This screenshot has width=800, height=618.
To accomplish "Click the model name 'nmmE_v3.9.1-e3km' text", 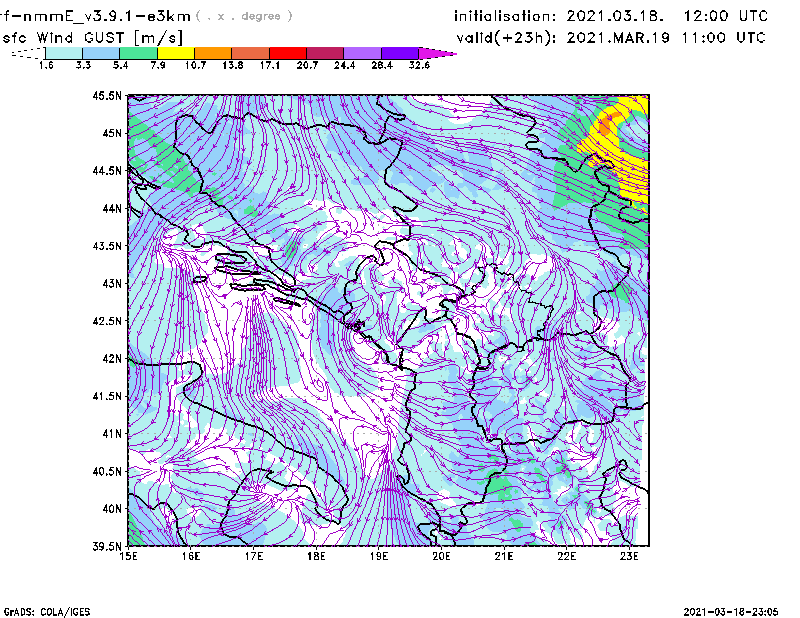I will [107, 16].
